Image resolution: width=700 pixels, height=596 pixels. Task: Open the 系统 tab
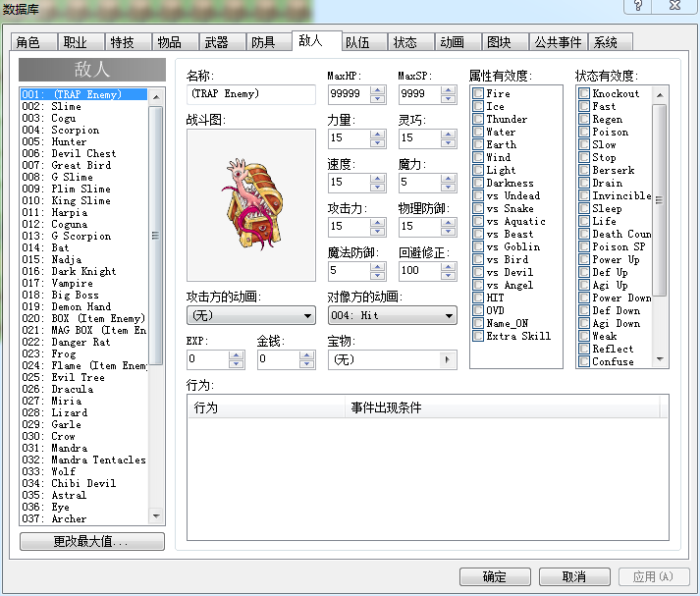point(611,42)
